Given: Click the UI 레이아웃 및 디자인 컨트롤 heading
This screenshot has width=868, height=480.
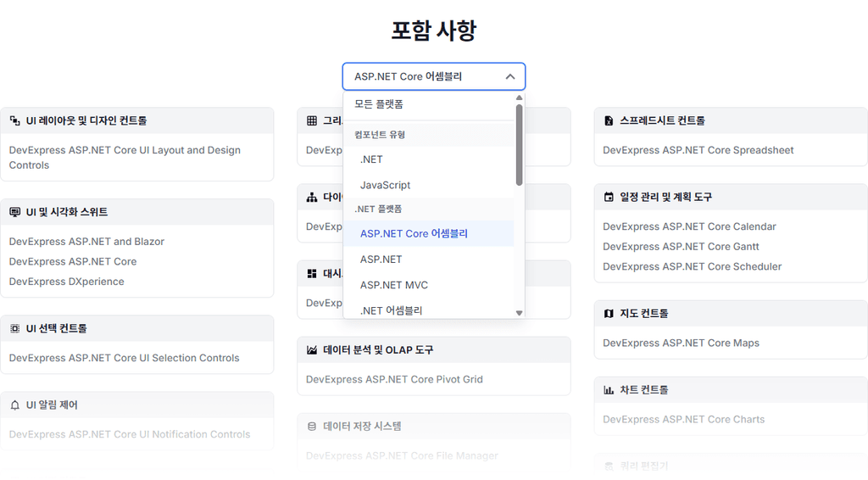Looking at the screenshot, I should point(86,120).
